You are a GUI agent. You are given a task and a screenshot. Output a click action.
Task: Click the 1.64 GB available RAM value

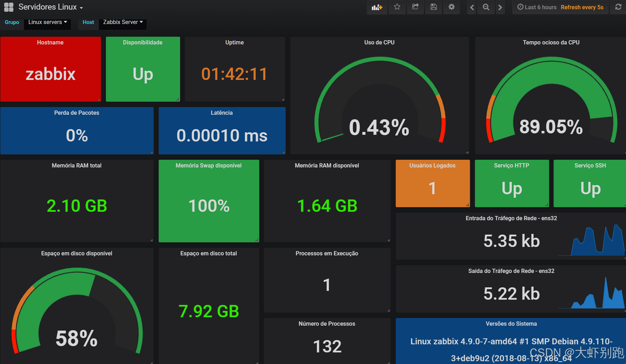[327, 206]
